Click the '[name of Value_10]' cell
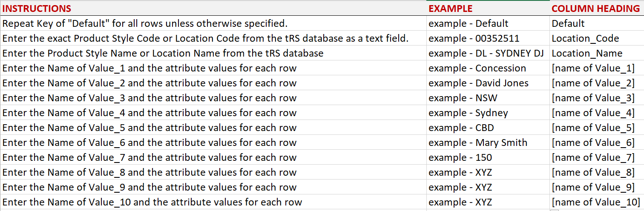The width and height of the screenshot is (644, 211). [595, 202]
